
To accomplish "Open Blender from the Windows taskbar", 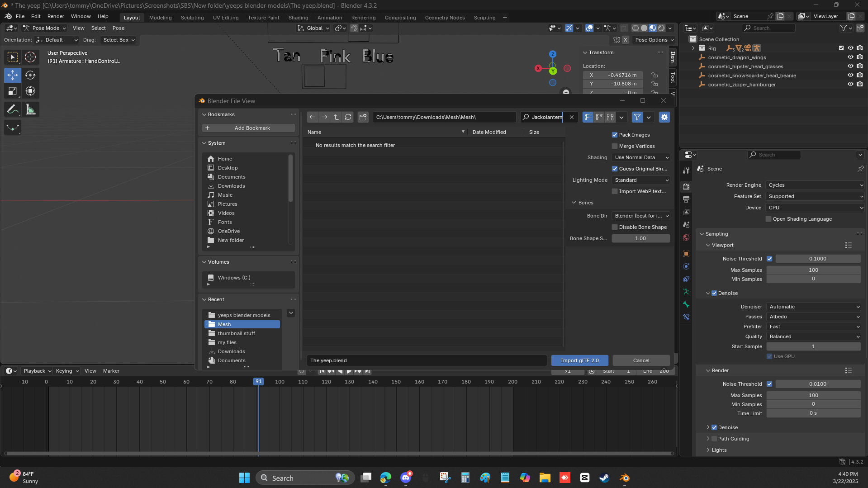I will coord(625,478).
